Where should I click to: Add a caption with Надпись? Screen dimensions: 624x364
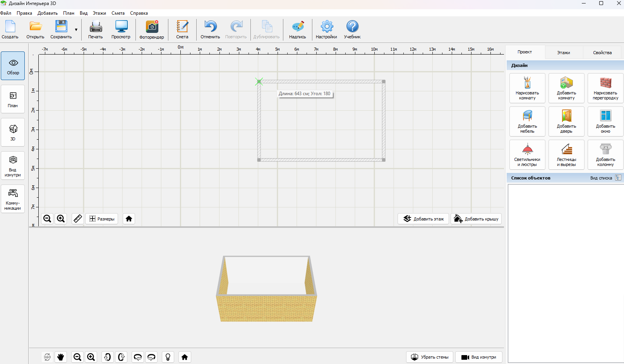(x=297, y=29)
